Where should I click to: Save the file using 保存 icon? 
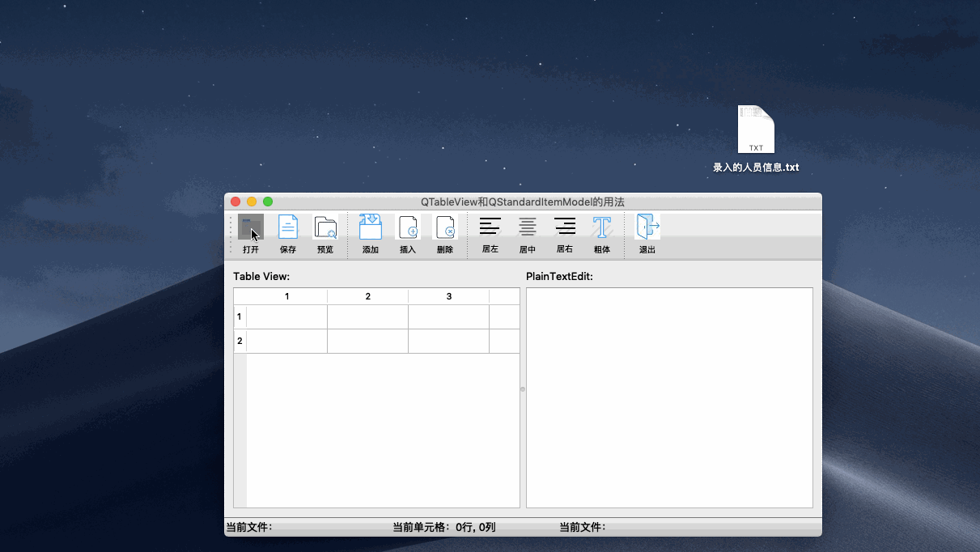[x=288, y=227]
